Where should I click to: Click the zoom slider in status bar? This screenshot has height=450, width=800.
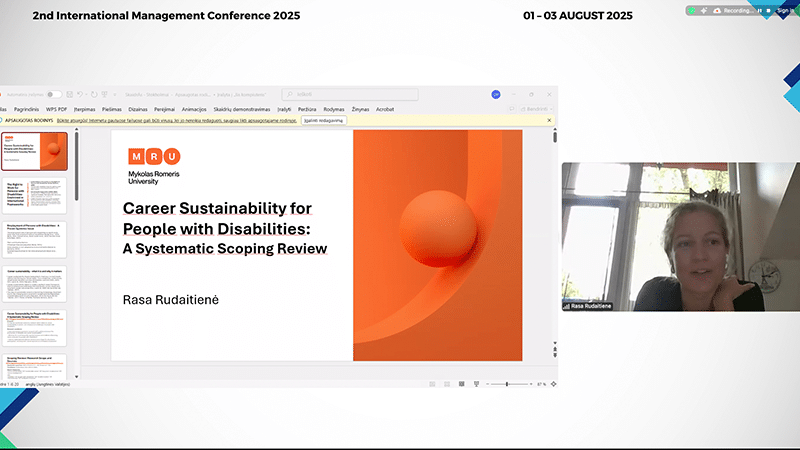pyautogui.click(x=506, y=384)
